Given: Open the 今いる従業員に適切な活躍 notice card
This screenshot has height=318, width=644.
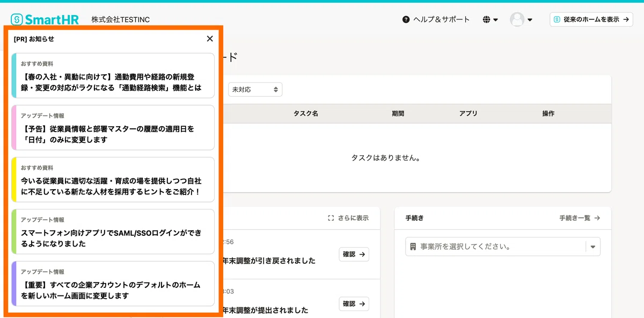Looking at the screenshot, I should pos(113,179).
